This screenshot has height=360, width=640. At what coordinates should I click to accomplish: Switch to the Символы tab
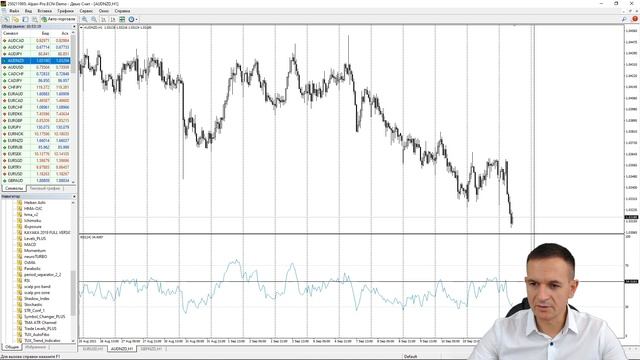pyautogui.click(x=14, y=188)
